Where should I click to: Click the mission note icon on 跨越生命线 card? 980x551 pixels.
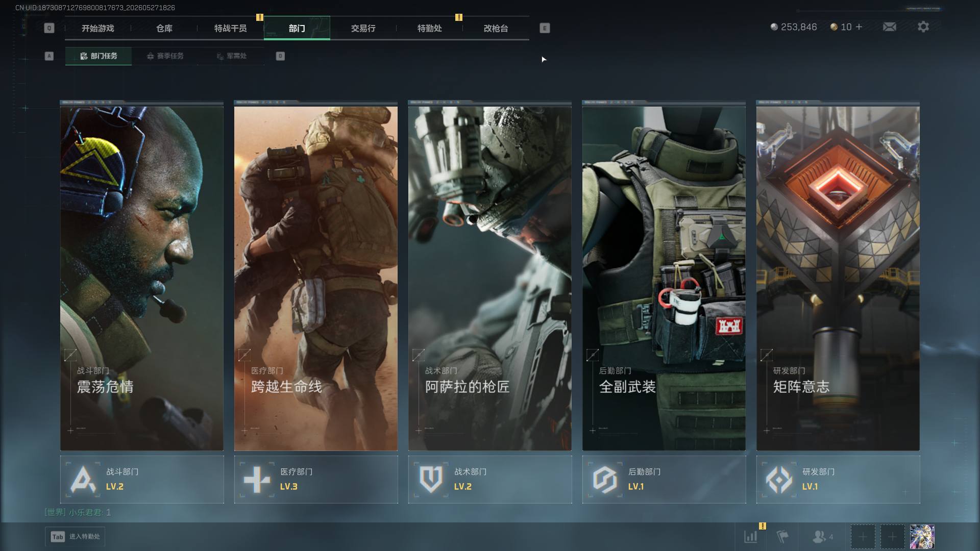[x=244, y=355]
